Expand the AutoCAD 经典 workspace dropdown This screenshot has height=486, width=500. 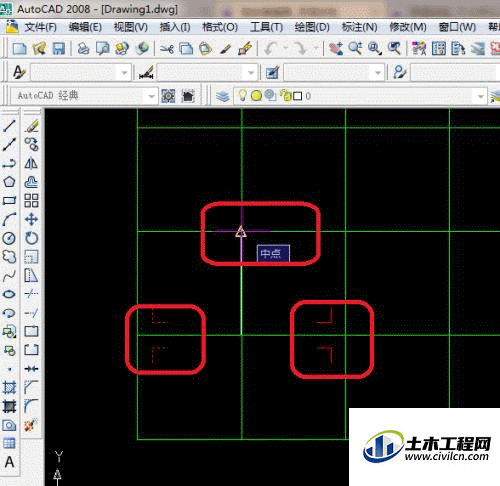[151, 96]
